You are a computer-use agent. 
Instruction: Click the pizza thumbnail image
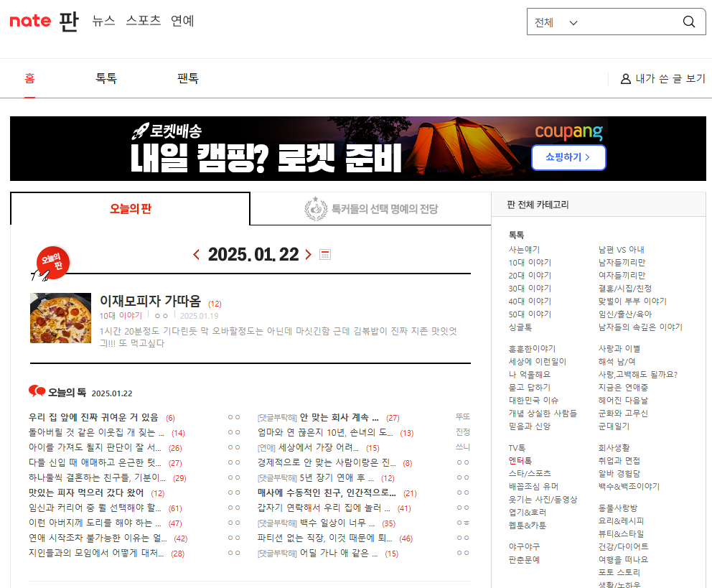click(61, 317)
